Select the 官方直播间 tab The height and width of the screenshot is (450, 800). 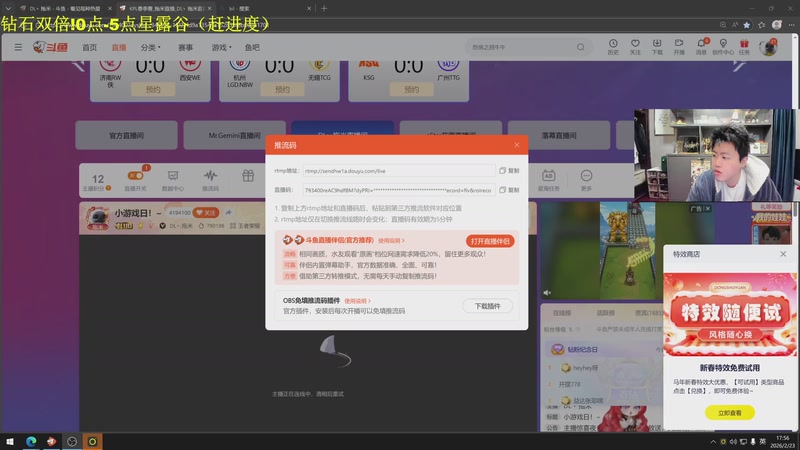127,135
